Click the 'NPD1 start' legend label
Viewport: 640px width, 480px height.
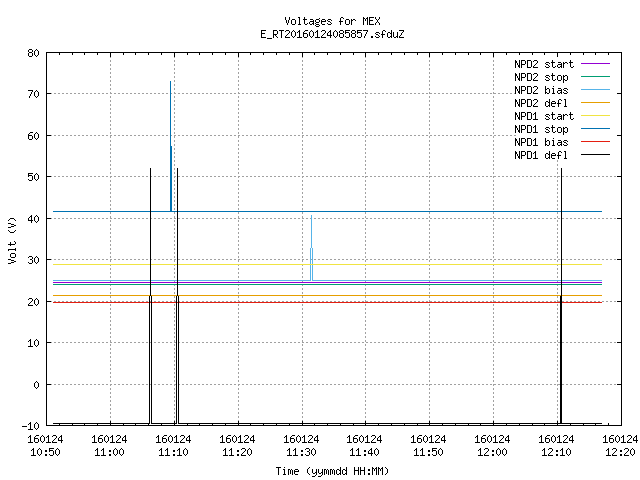coord(544,116)
